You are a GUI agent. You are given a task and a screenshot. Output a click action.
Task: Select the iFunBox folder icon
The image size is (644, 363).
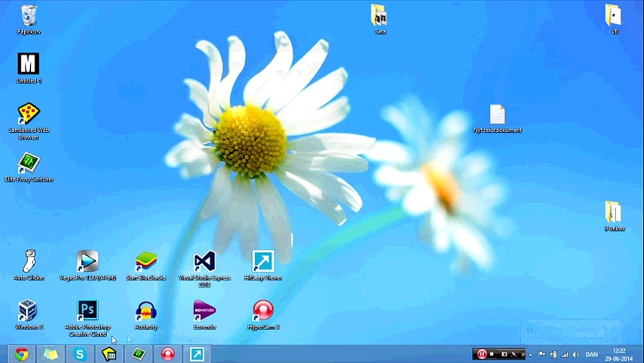tap(614, 216)
